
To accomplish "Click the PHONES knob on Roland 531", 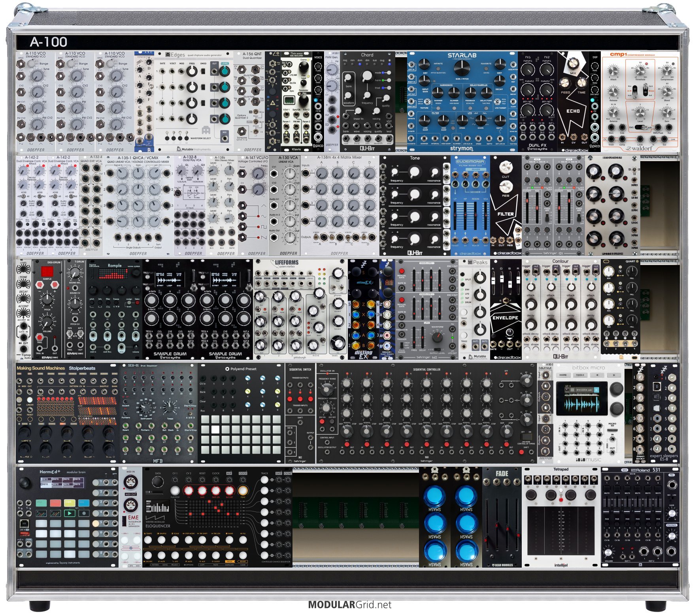I will point(672,536).
